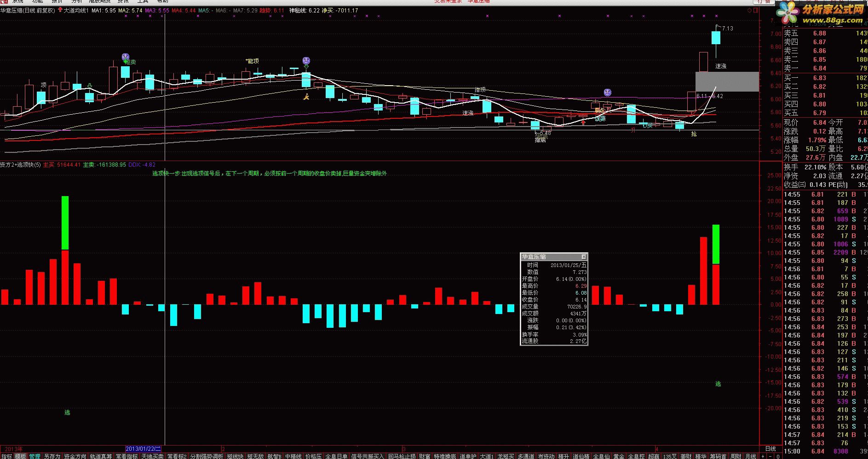Viewport: 868px width, 459px height.
Task: Click the 15:00 6.84 8308 trade row
Action: pyautogui.click(x=825, y=451)
